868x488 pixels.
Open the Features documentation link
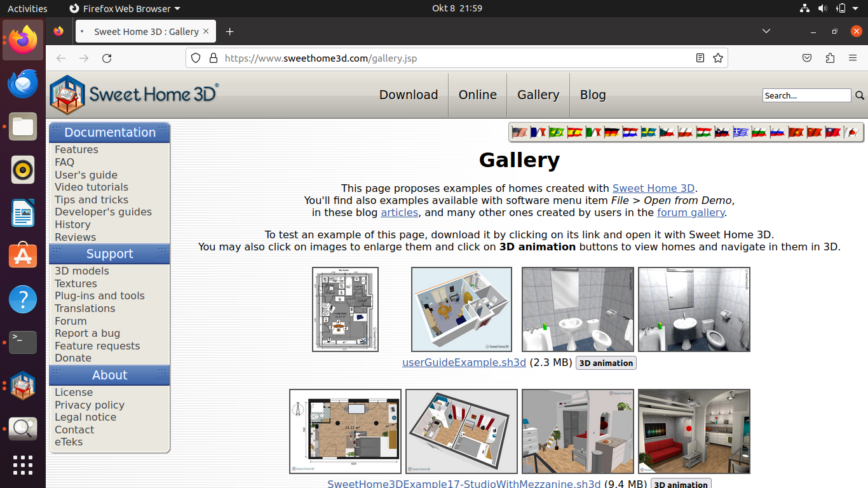tap(76, 149)
